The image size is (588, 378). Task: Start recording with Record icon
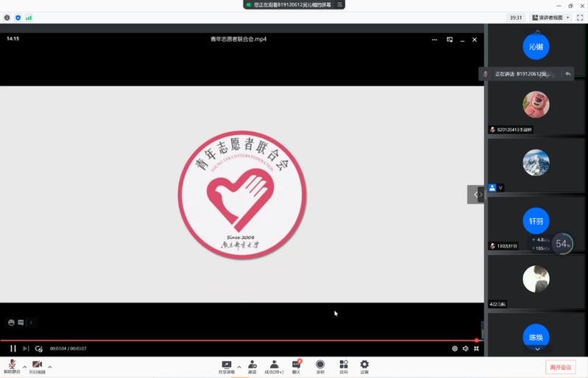click(320, 365)
